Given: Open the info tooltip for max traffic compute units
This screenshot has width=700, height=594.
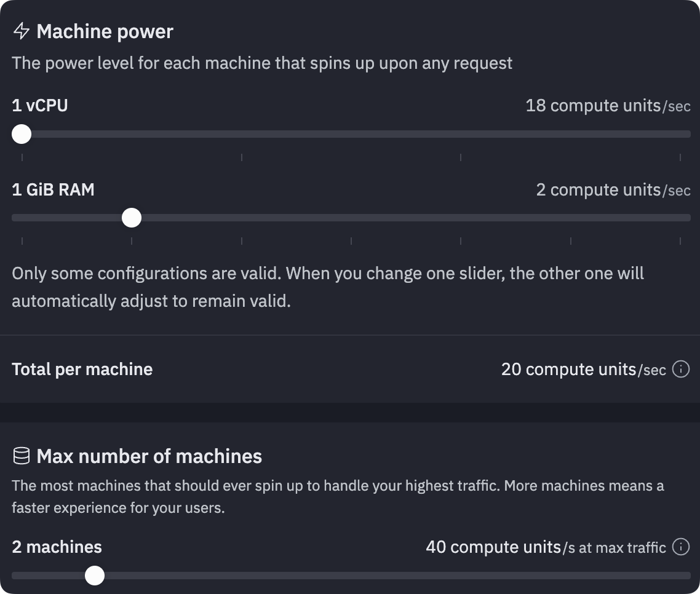Looking at the screenshot, I should tap(682, 547).
